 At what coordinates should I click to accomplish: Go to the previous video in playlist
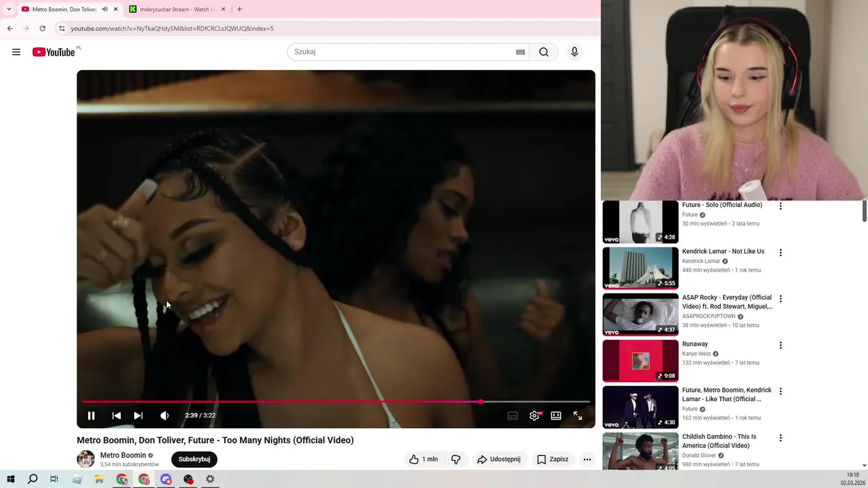point(117,415)
